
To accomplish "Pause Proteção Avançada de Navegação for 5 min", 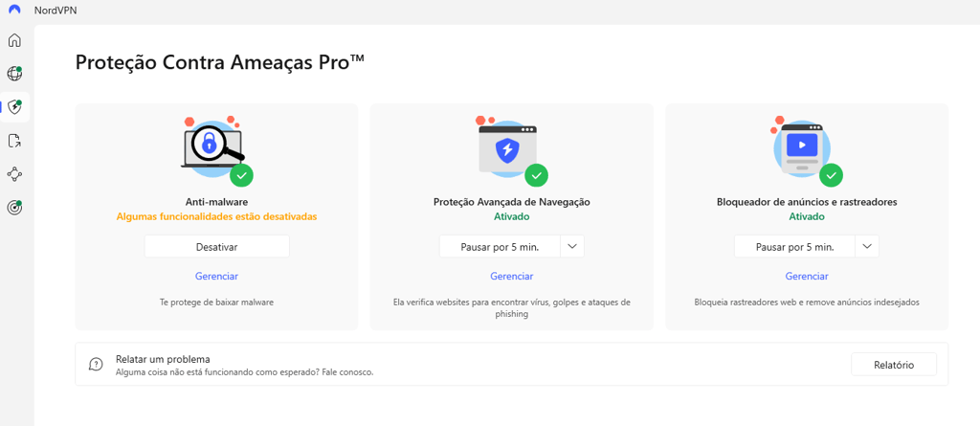I will pos(500,246).
